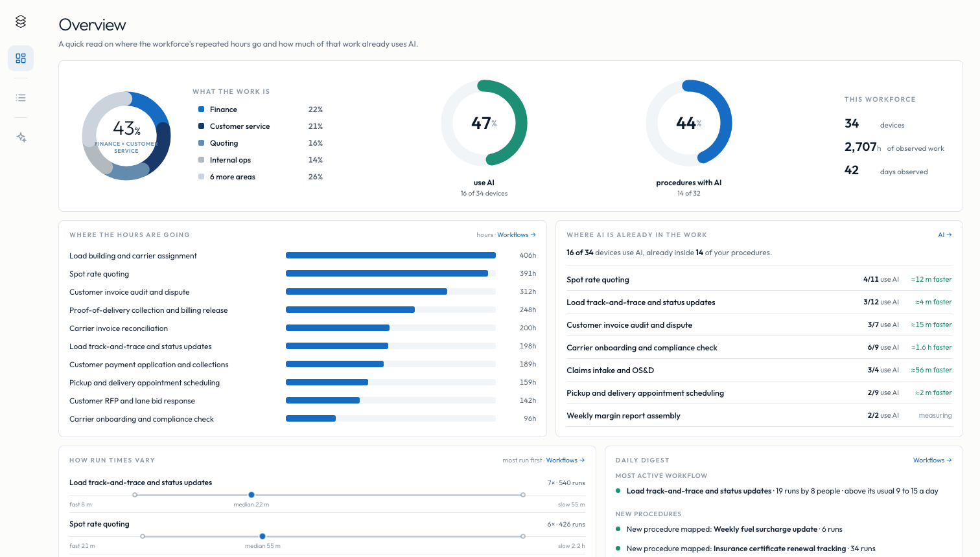
Task: Open Customer invoice audit in AI panel
Action: [x=759, y=325]
